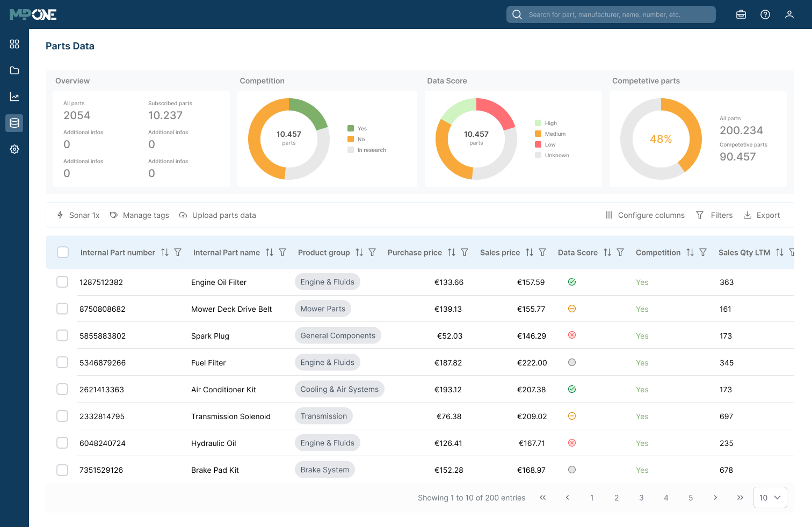Open the user profile icon
The height and width of the screenshot is (527, 812).
(789, 14)
